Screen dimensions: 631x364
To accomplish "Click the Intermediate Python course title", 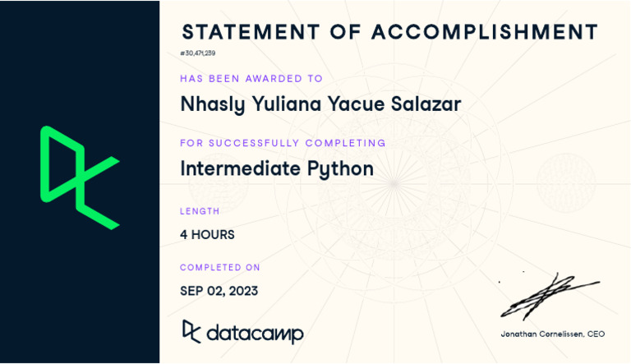I will (277, 168).
